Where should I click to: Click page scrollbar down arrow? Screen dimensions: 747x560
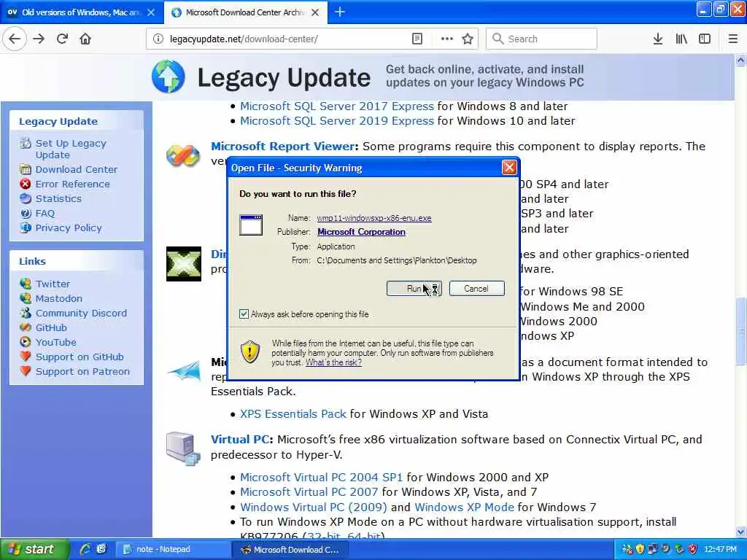[x=740, y=532]
